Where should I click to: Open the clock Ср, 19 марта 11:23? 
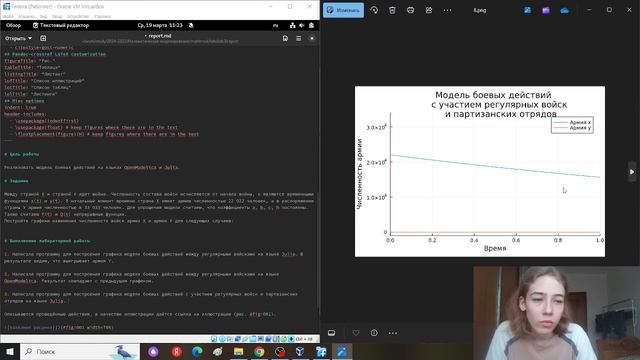(160, 25)
